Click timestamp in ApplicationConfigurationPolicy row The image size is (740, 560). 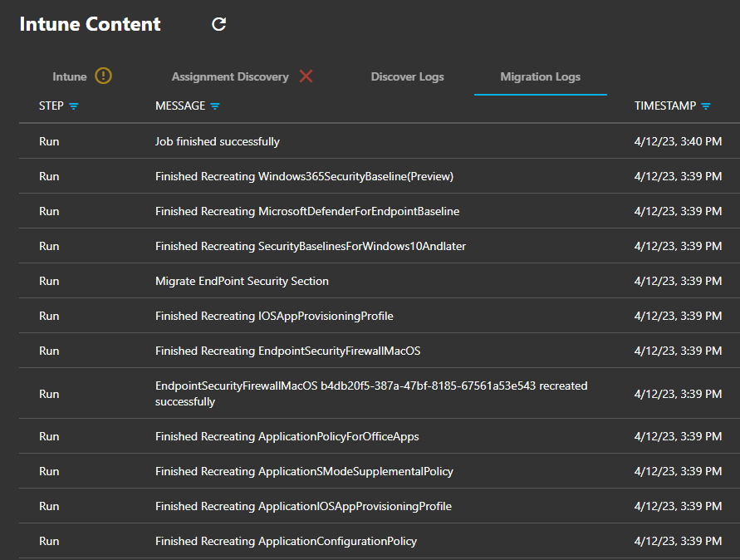[678, 542]
